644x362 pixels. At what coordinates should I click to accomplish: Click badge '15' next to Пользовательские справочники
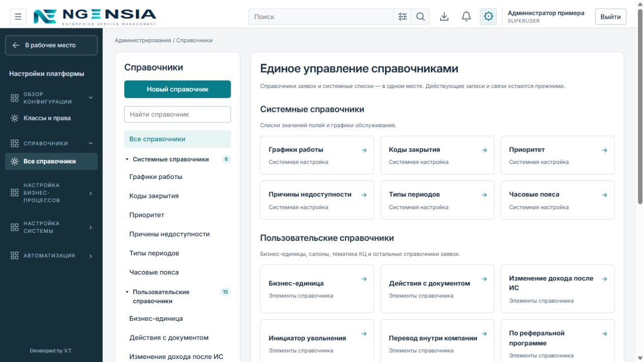click(x=225, y=292)
